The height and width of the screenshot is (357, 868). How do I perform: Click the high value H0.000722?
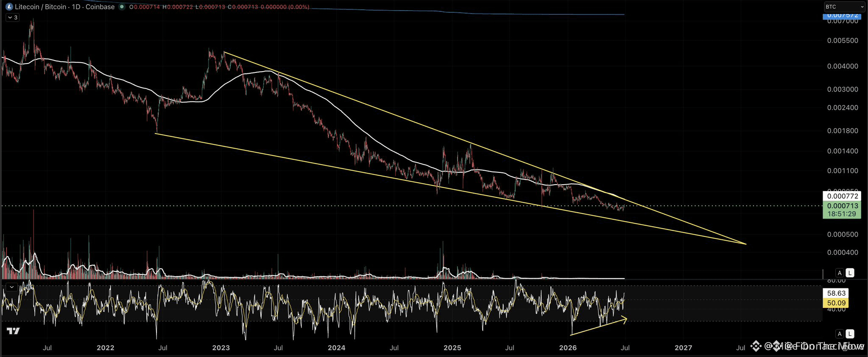177,7
